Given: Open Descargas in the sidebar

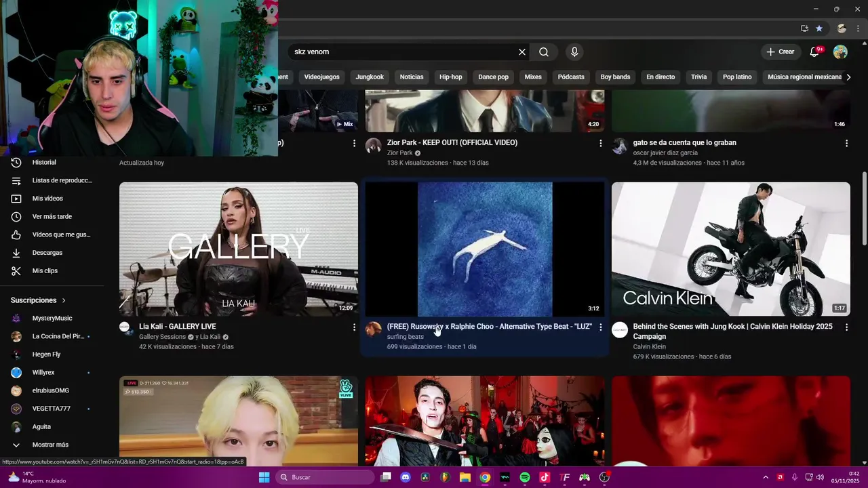Looking at the screenshot, I should 53,253.
